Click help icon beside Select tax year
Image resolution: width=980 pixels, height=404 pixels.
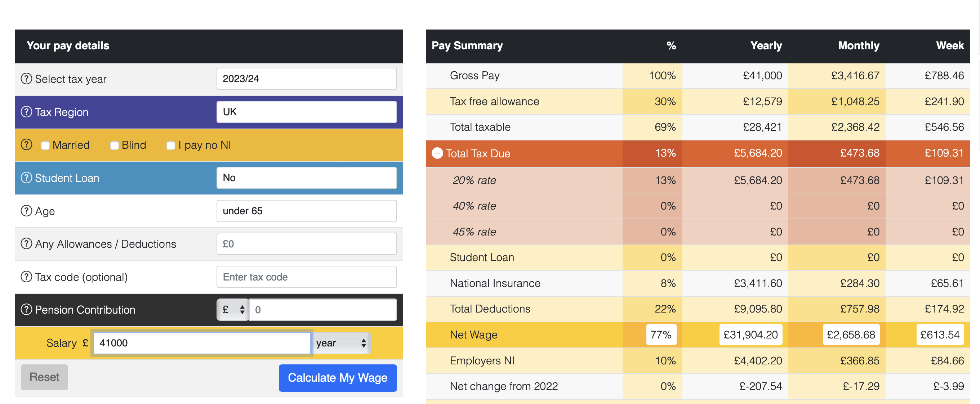point(26,78)
